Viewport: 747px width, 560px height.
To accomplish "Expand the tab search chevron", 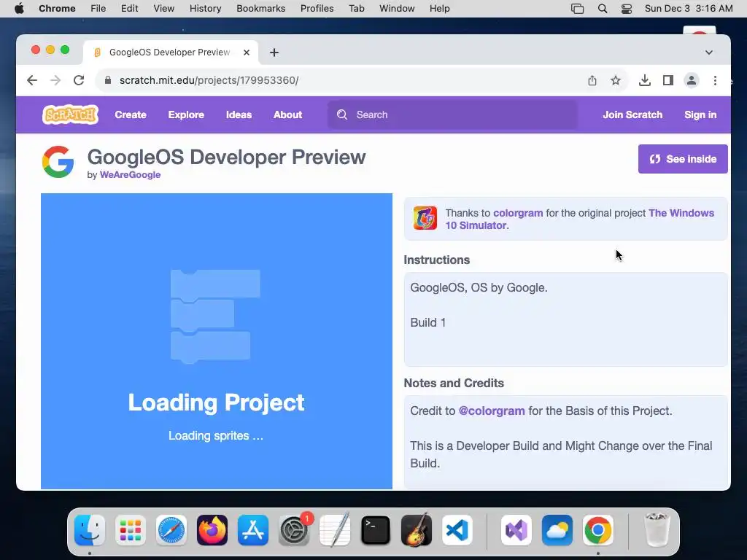I will coord(709,52).
